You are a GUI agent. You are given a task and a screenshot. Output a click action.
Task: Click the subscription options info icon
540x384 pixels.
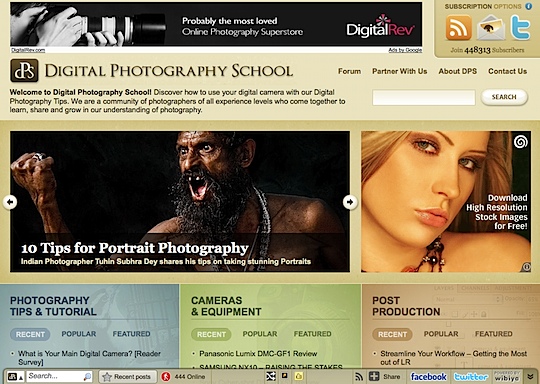[x=528, y=6]
